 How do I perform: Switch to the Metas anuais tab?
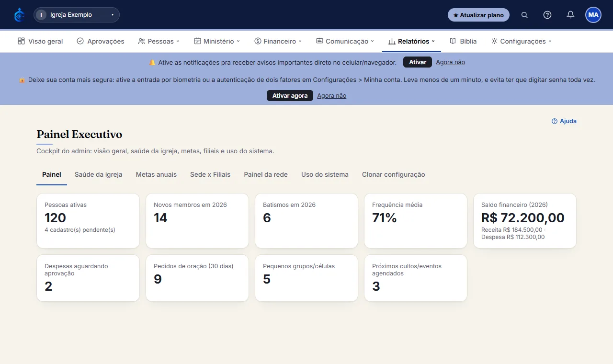(x=156, y=174)
